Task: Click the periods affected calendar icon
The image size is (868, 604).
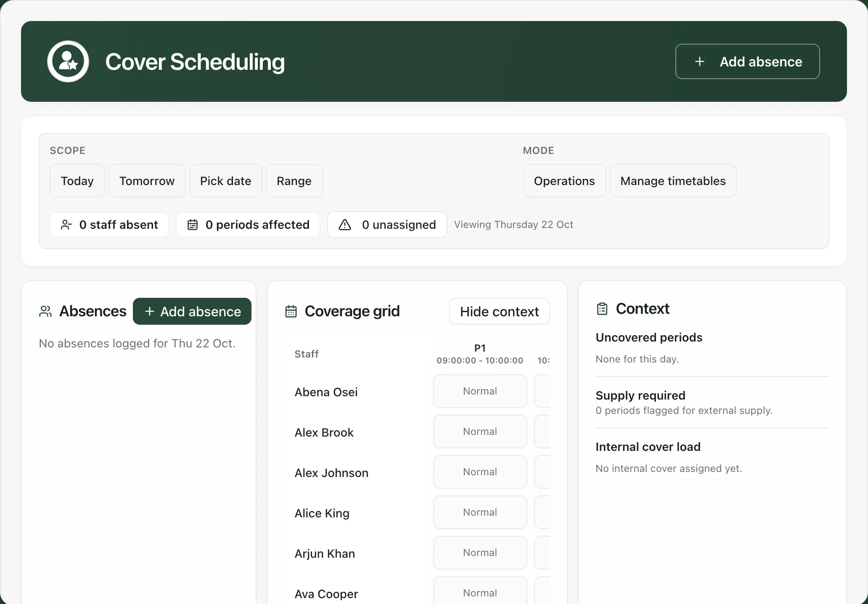Action: click(193, 225)
